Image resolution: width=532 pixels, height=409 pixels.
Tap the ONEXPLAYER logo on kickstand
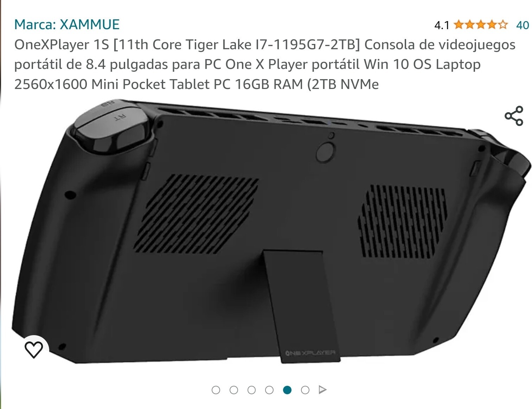(310, 352)
